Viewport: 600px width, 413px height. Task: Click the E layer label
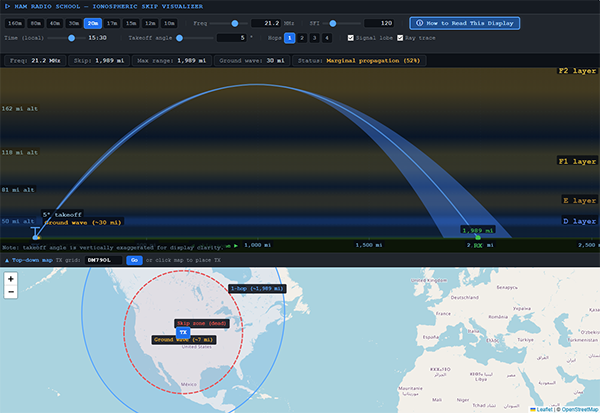579,200
